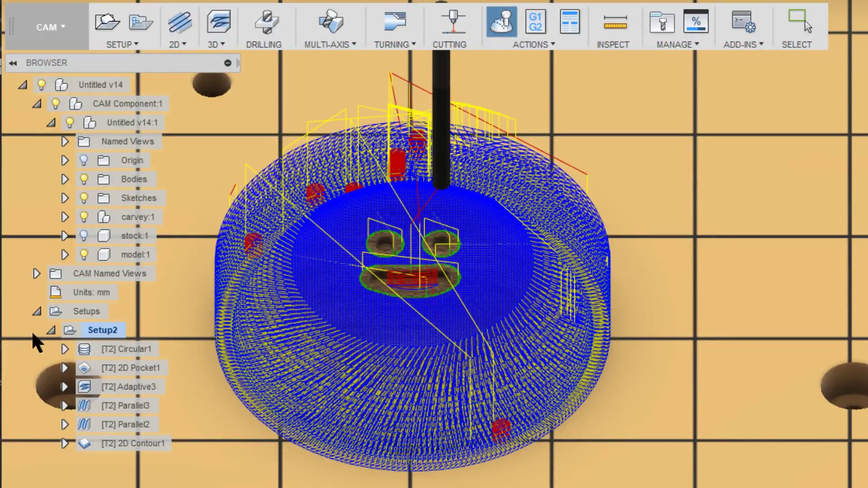Open the Manage menu in the ribbon
868x488 pixels.
click(x=676, y=44)
